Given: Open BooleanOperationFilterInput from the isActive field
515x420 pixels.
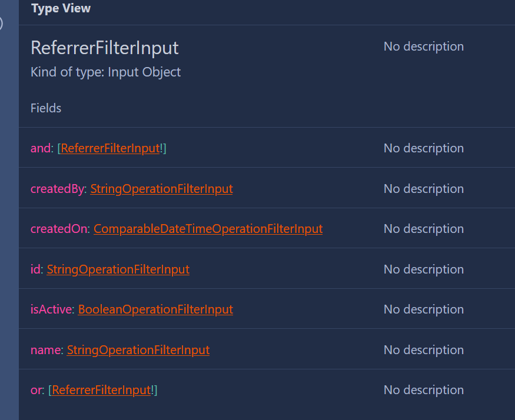Looking at the screenshot, I should point(155,309).
